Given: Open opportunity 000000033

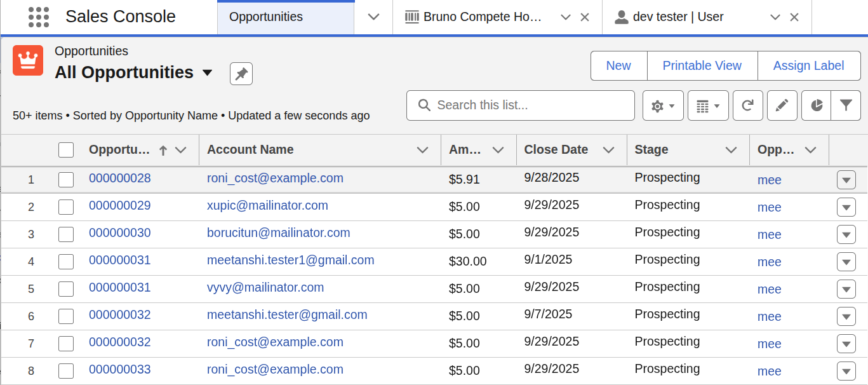Looking at the screenshot, I should [120, 370].
